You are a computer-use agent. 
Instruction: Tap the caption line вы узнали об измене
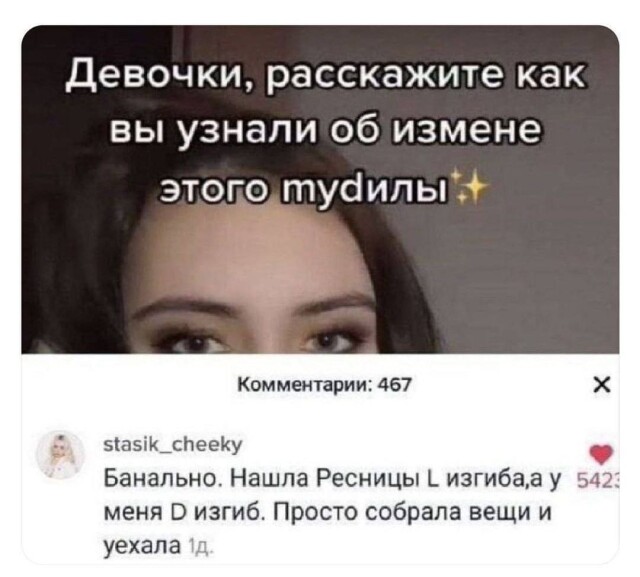[x=326, y=133]
